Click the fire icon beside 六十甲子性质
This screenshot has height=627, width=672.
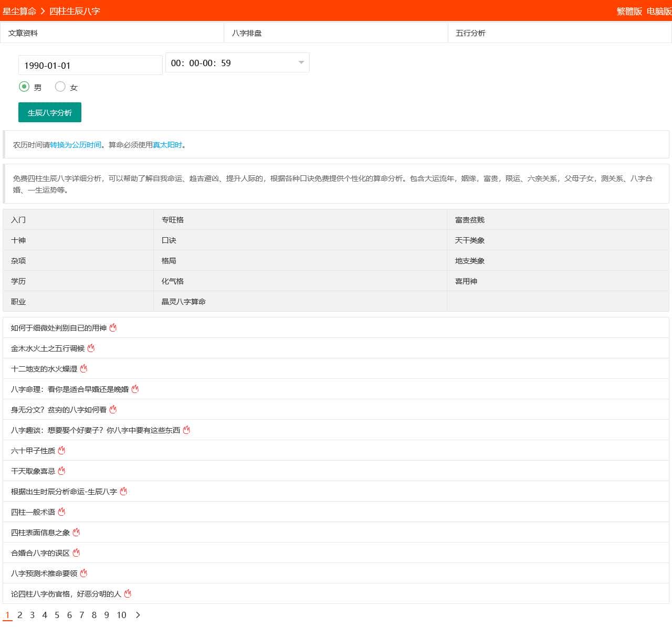click(x=61, y=451)
